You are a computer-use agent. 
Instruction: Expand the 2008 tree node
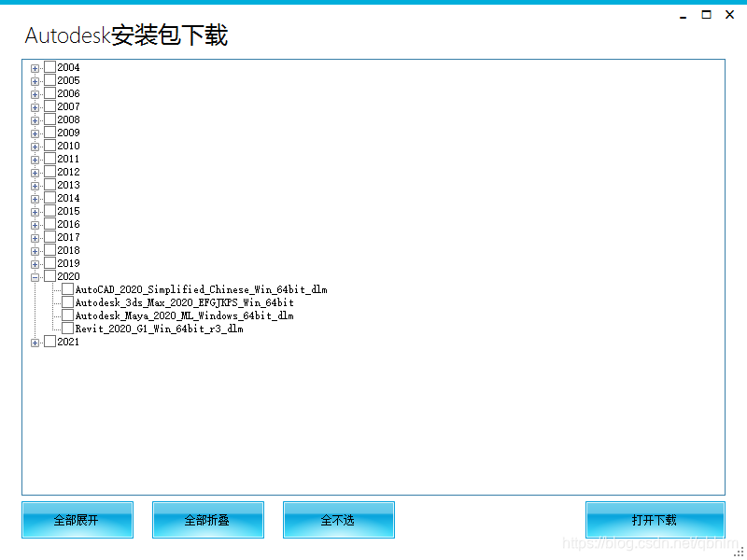click(35, 120)
